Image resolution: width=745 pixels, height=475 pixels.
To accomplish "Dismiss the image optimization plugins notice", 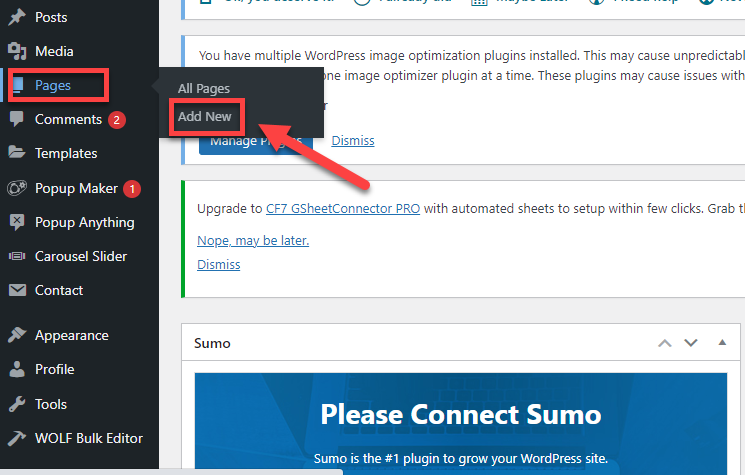I will tap(353, 141).
